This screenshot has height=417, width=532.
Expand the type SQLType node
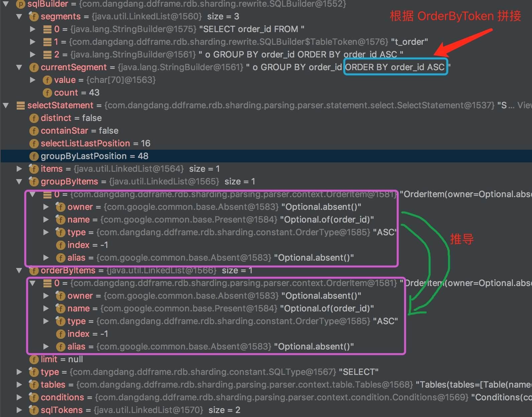[19, 372]
